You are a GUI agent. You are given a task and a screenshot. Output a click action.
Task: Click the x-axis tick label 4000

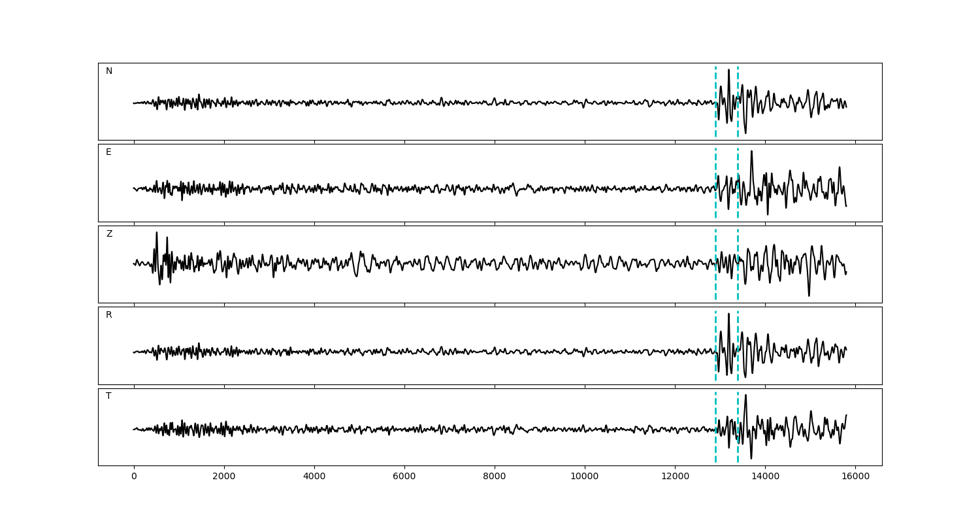[314, 477]
